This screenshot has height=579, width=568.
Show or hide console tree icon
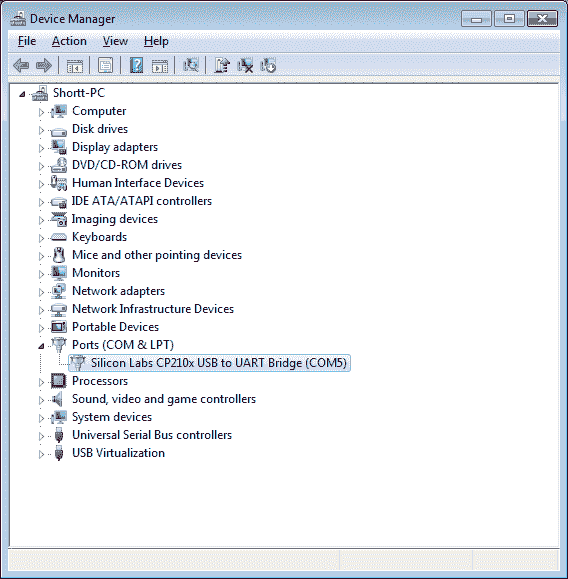tap(75, 66)
